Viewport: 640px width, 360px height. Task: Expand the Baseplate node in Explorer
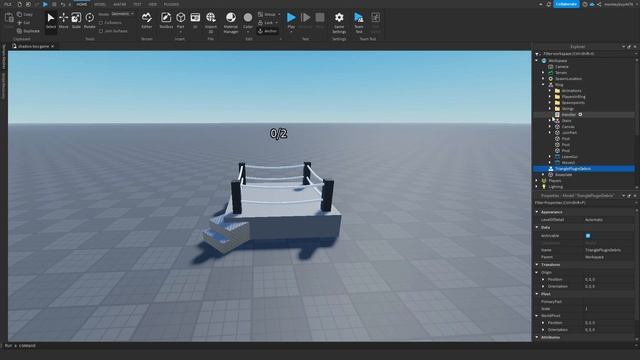point(543,175)
